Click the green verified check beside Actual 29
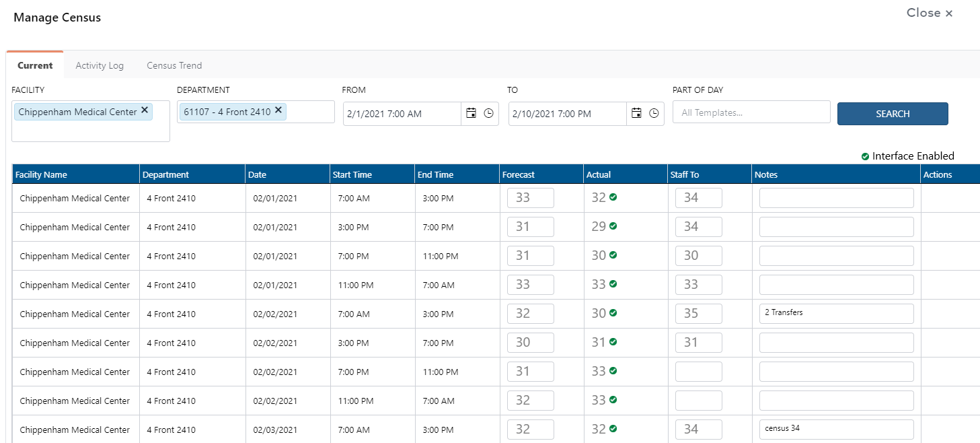Image resolution: width=980 pixels, height=443 pixels. (x=612, y=226)
